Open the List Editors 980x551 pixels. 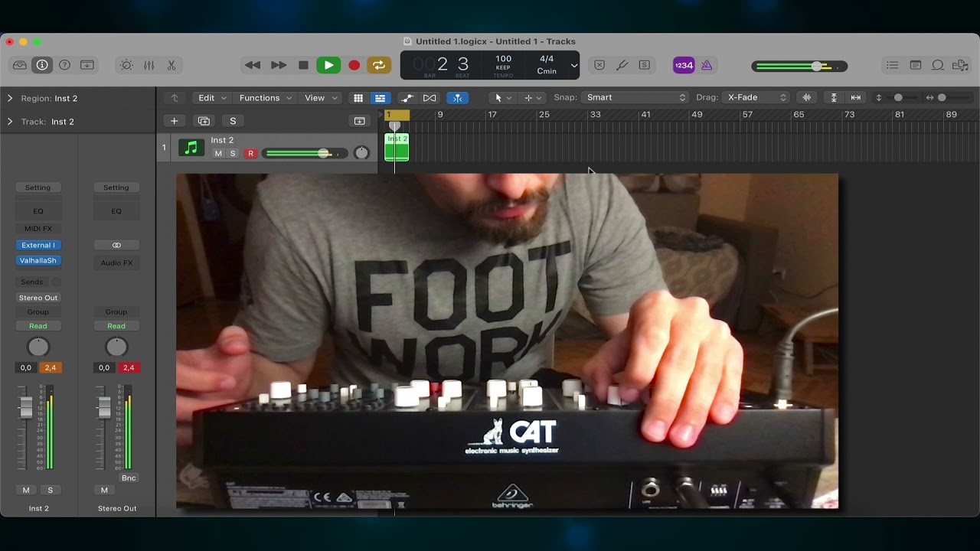[892, 65]
